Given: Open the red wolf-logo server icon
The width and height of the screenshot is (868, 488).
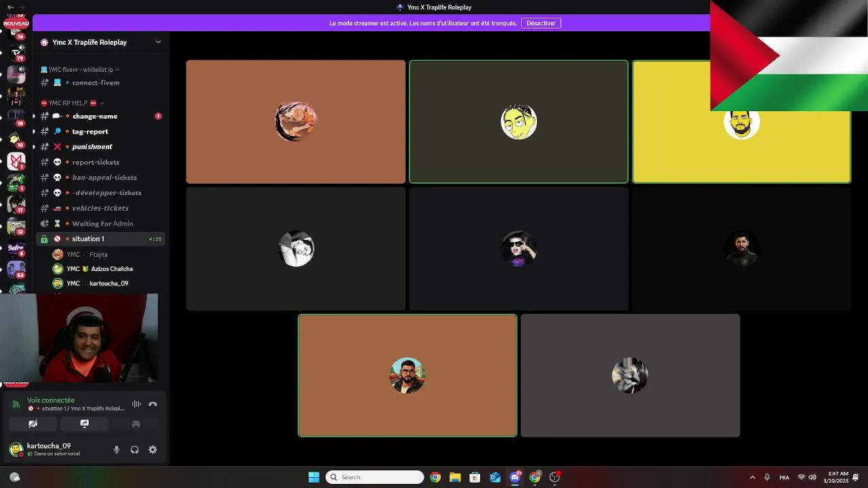Looking at the screenshot, I should (16, 161).
